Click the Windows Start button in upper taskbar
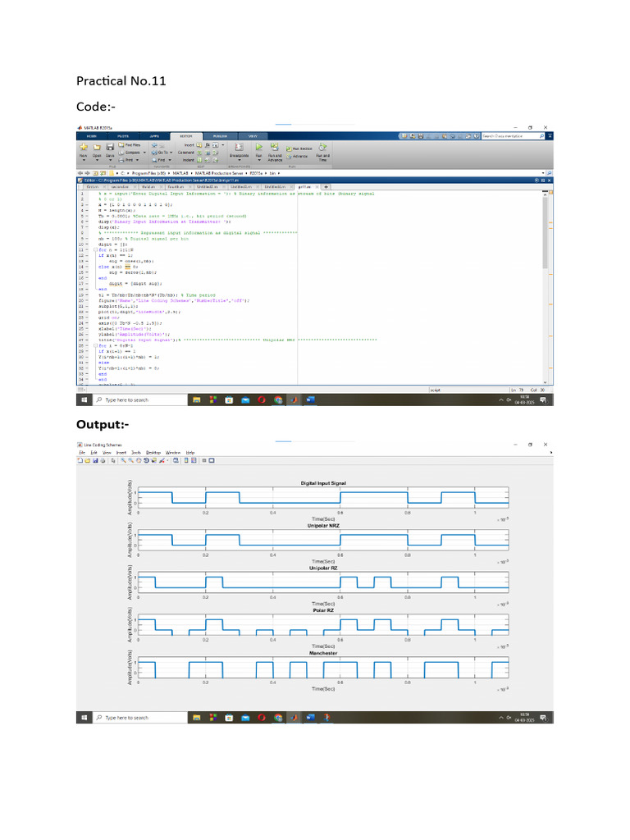This screenshot has width=630, height=840. click(x=84, y=399)
